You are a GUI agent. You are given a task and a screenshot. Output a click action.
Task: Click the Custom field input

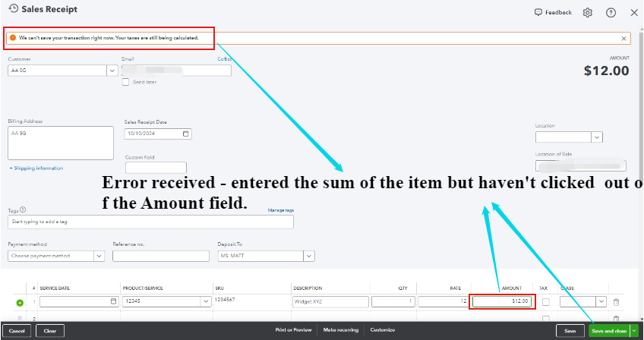tap(156, 168)
